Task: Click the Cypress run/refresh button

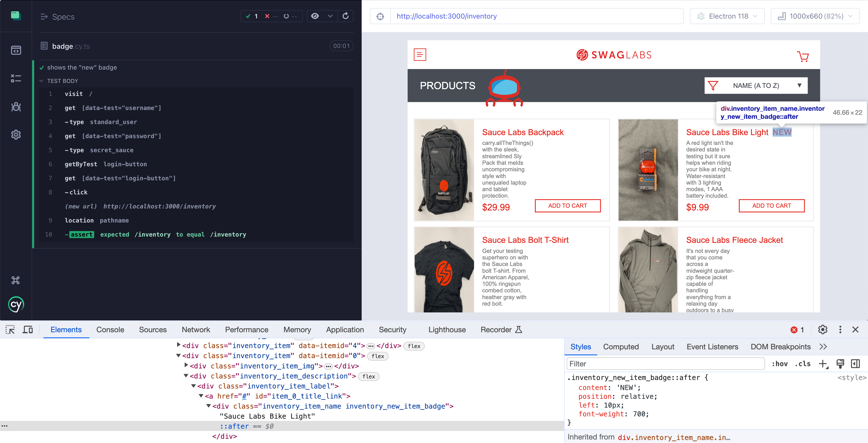Action: pos(346,16)
